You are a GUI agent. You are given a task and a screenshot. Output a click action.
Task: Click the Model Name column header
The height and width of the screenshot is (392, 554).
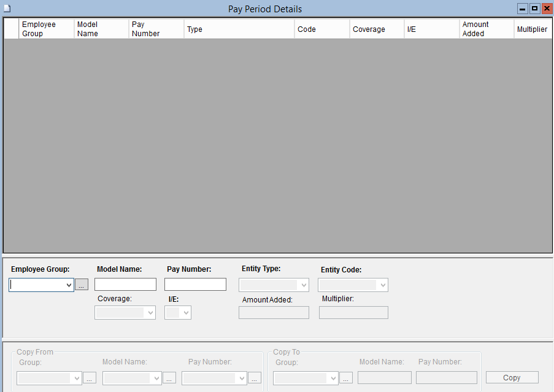101,29
